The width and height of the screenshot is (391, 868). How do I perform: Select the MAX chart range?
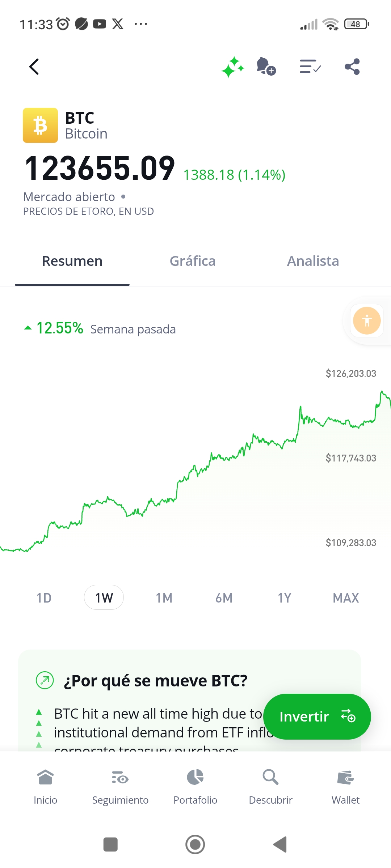[x=346, y=598]
